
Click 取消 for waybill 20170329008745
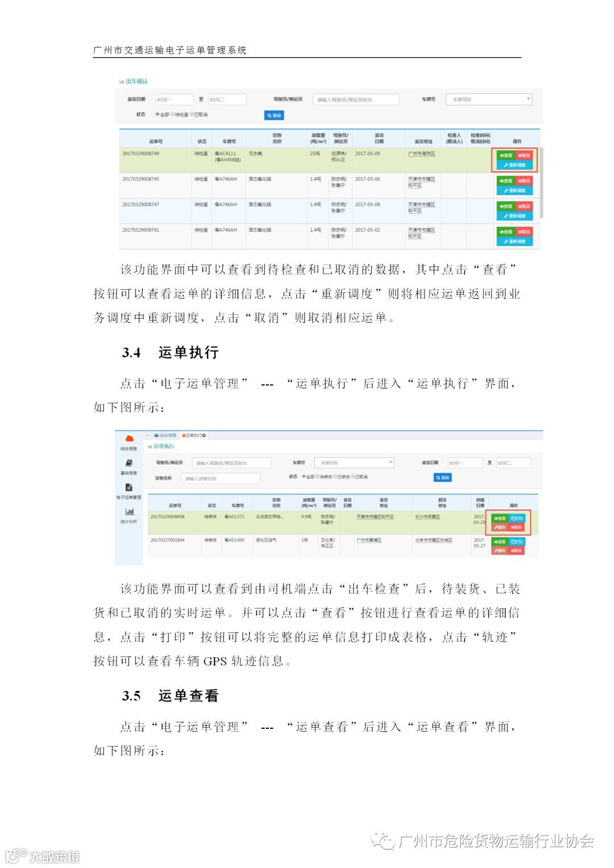[x=524, y=181]
